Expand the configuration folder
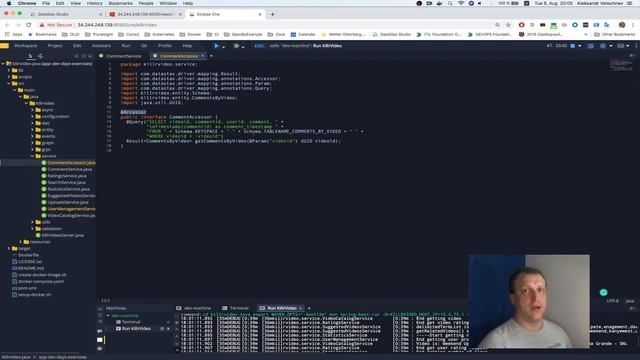640x360 pixels. click(32, 116)
